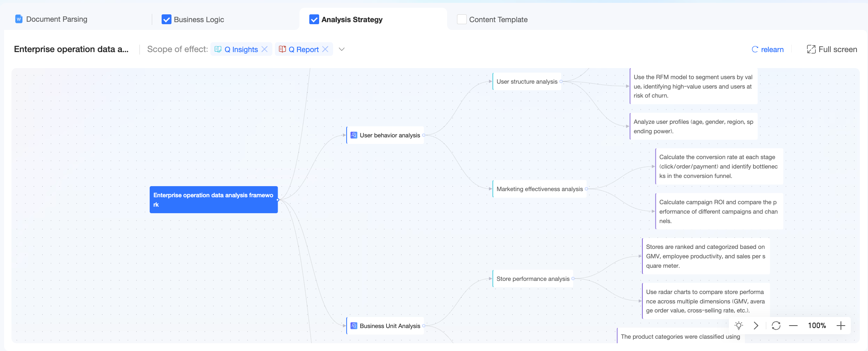The height and width of the screenshot is (351, 868).
Task: Collapse the User behavior analysis branch handle
Action: point(424,135)
